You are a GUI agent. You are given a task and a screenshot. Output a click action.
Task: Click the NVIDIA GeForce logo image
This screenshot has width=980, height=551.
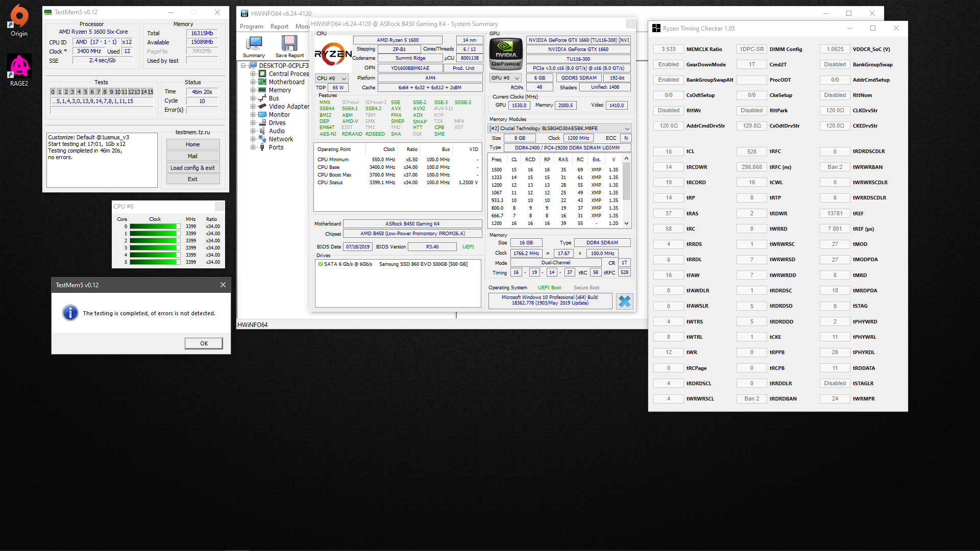[x=506, y=54]
